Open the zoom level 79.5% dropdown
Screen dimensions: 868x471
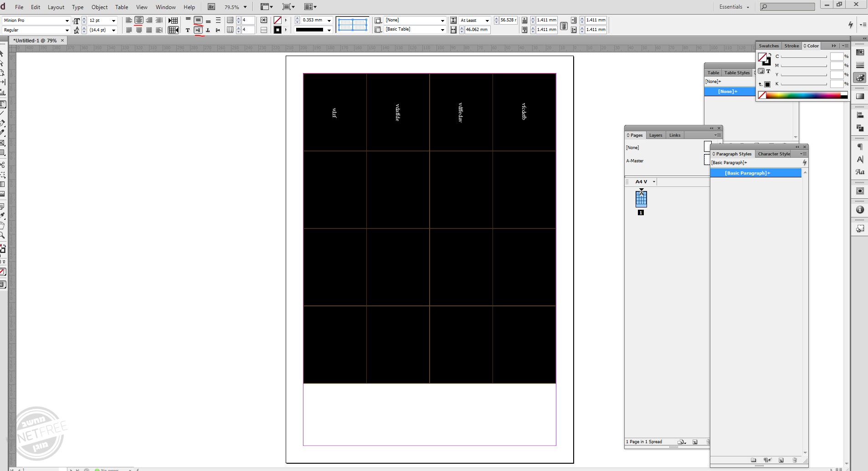point(245,7)
